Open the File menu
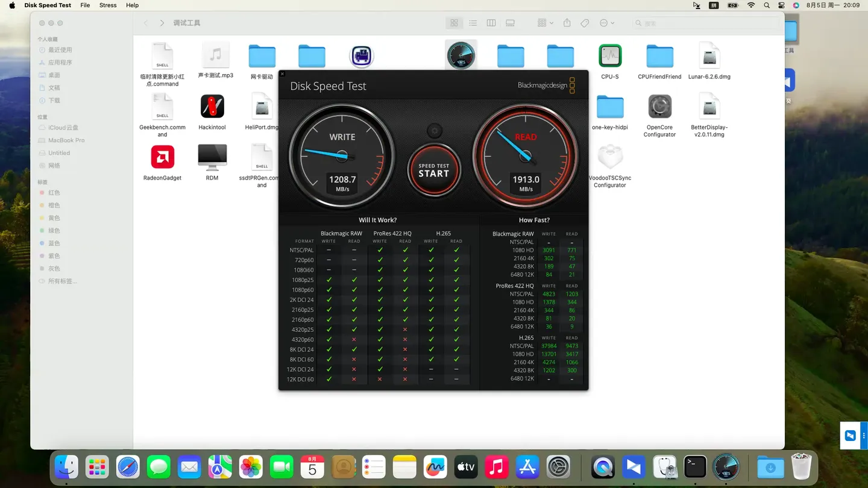This screenshot has width=868, height=488. click(85, 5)
